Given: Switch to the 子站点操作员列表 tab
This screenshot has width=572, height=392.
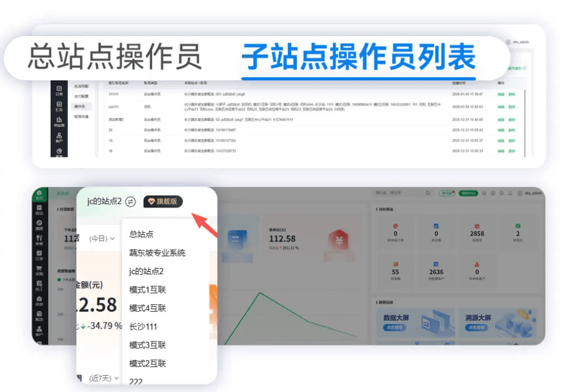Looking at the screenshot, I should [x=359, y=57].
